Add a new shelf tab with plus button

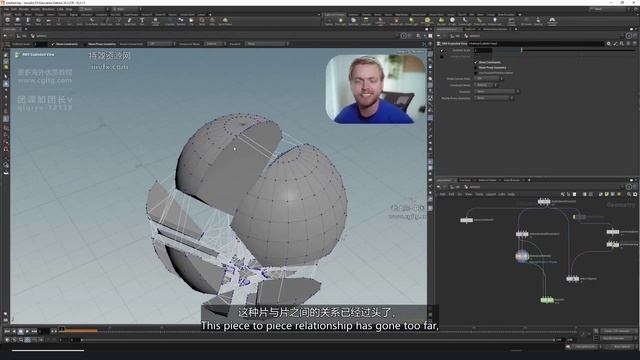[211, 15]
